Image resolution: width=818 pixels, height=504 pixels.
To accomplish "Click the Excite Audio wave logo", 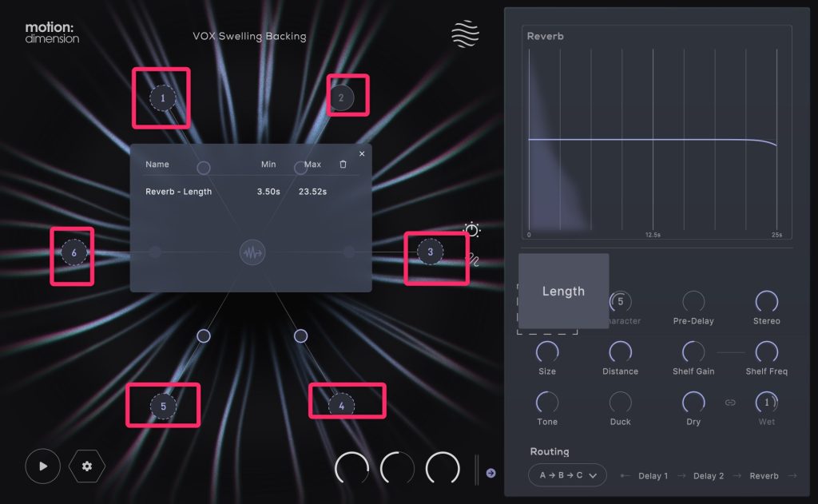I will [x=465, y=35].
